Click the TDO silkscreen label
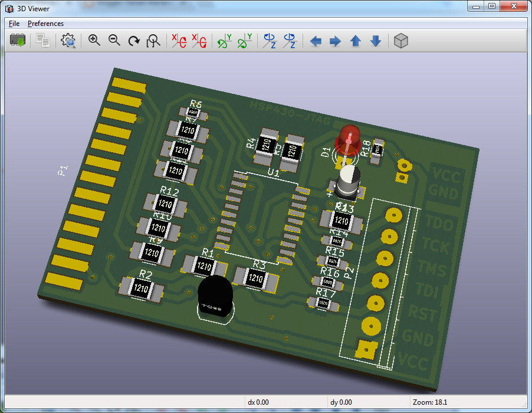532x413 pixels. click(x=439, y=223)
